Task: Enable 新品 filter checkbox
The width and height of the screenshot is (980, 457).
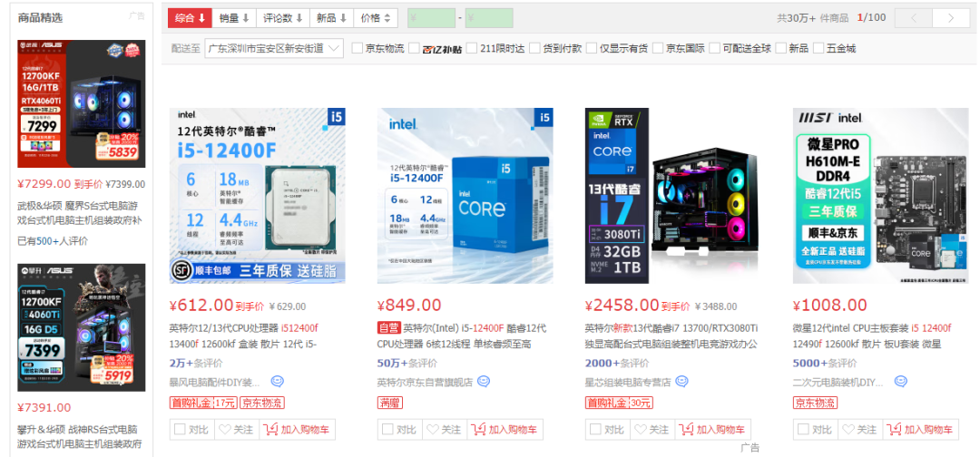Action: 780,48
